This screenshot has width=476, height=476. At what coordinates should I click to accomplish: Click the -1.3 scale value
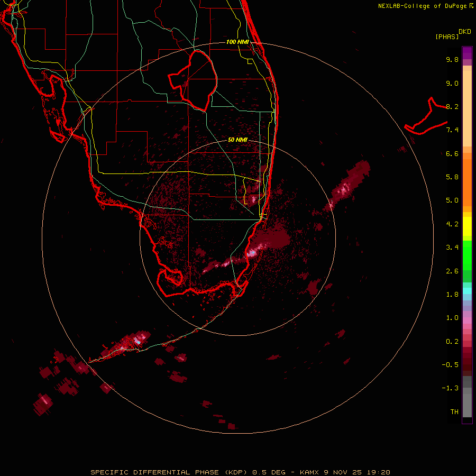coord(450,388)
